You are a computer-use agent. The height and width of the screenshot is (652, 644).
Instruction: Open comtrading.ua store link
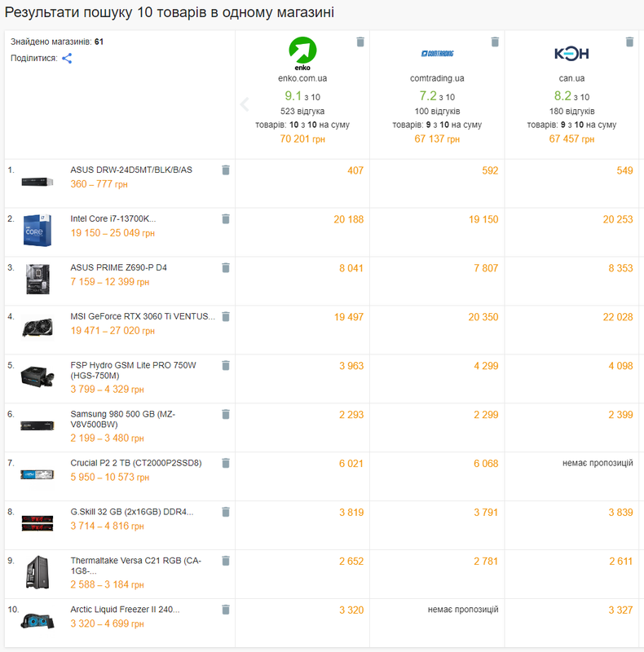[x=437, y=78]
